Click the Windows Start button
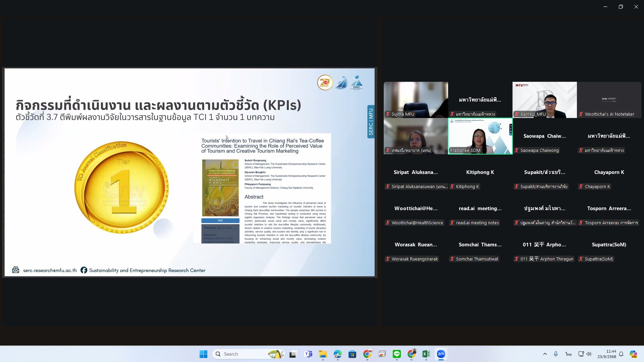 [203, 354]
